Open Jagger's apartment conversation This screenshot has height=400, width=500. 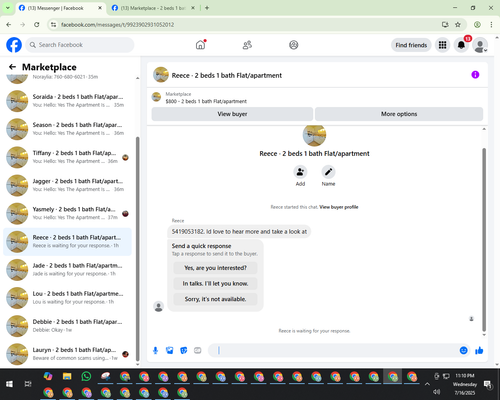[67, 185]
